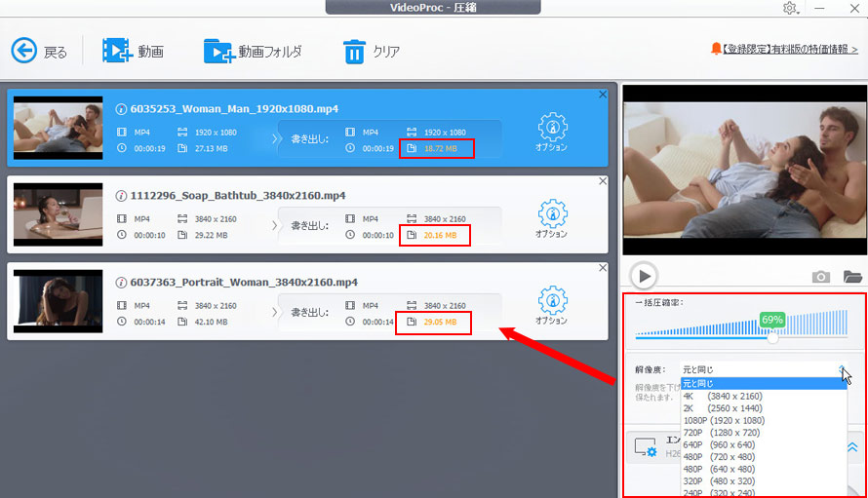The height and width of the screenshot is (498, 868).
Task: Clear the list with クリア trash icon
Action: pyautogui.click(x=354, y=52)
